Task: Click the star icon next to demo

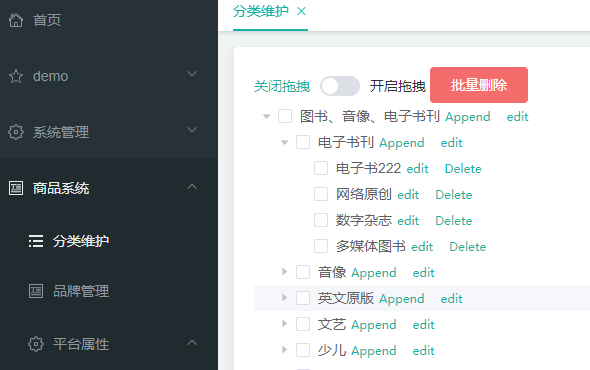Action: 16,76
